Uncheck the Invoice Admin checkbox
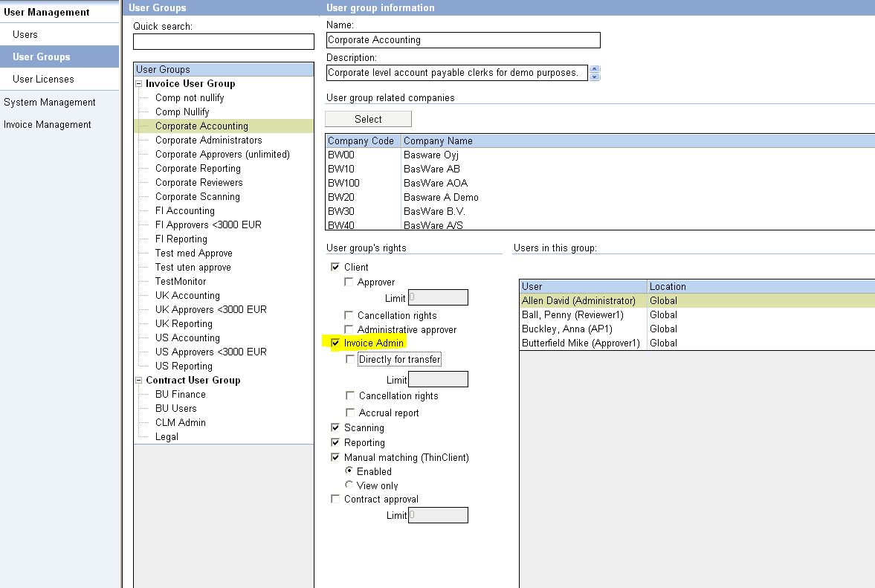This screenshot has width=875, height=588. coord(335,343)
